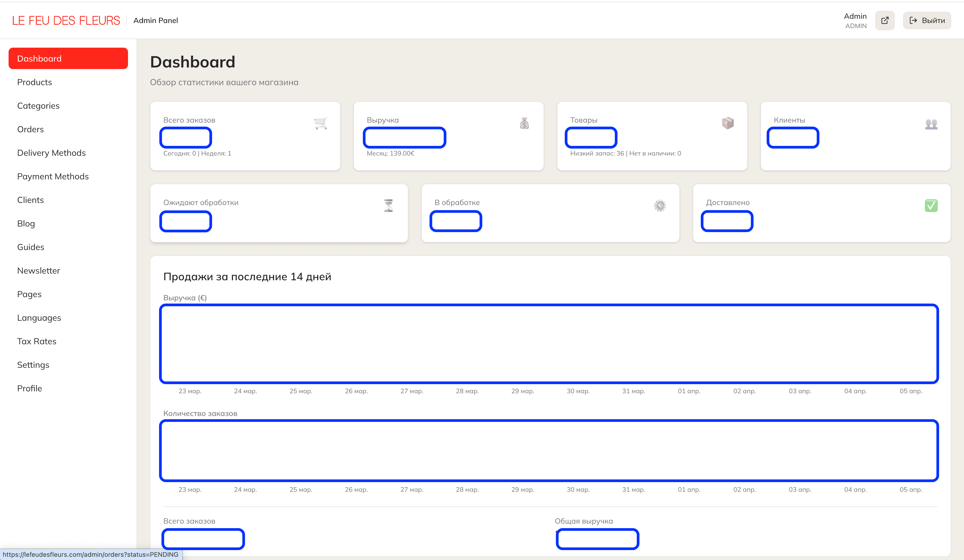Open the Ожидают обработки pending card
Image resolution: width=964 pixels, height=560 pixels.
pyautogui.click(x=279, y=213)
